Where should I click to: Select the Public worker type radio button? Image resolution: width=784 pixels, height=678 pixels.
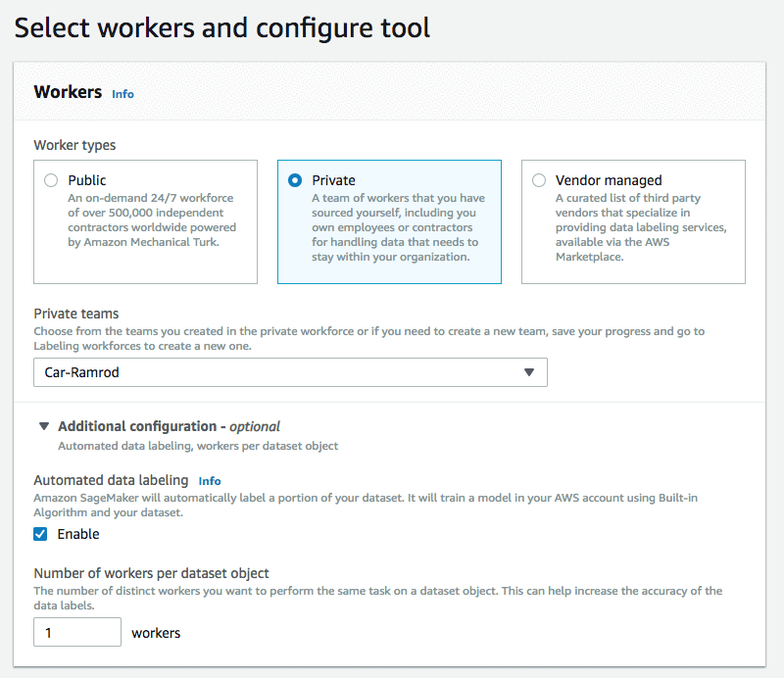[x=51, y=180]
